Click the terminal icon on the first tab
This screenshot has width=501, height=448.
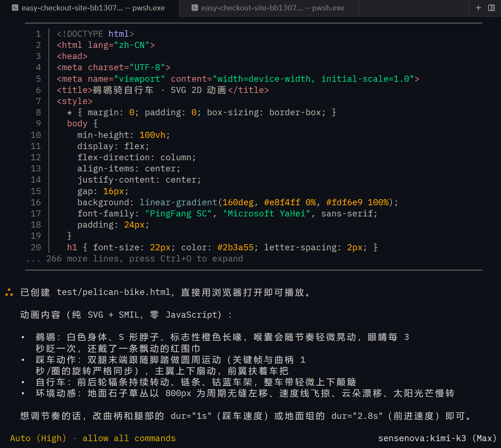coord(15,8)
